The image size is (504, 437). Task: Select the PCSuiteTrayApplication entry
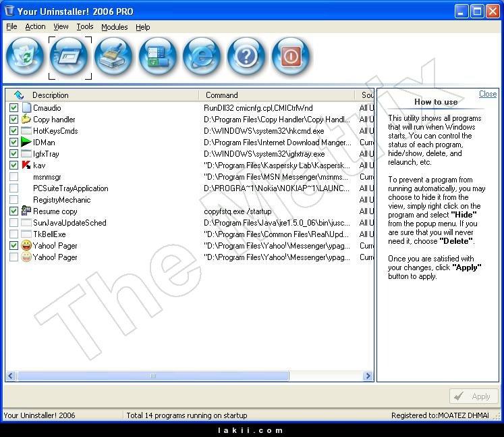tap(71, 188)
